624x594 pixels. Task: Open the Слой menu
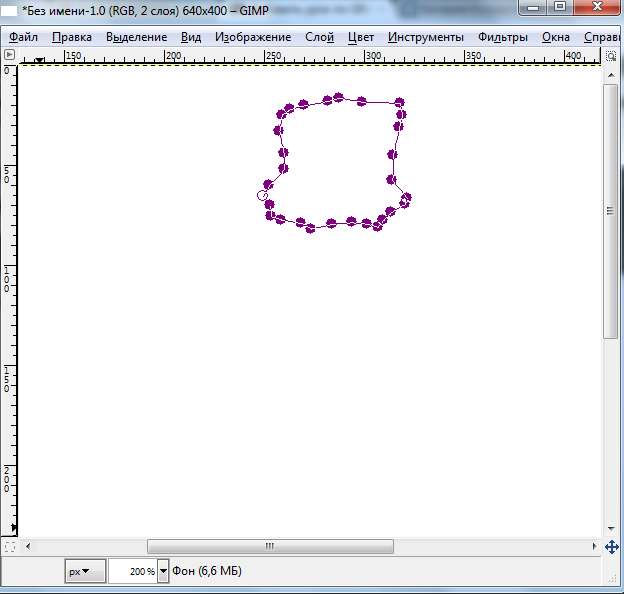click(320, 37)
